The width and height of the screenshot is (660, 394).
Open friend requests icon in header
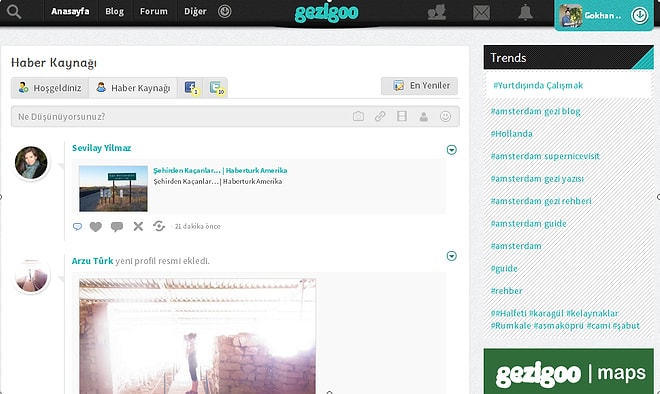(436, 12)
